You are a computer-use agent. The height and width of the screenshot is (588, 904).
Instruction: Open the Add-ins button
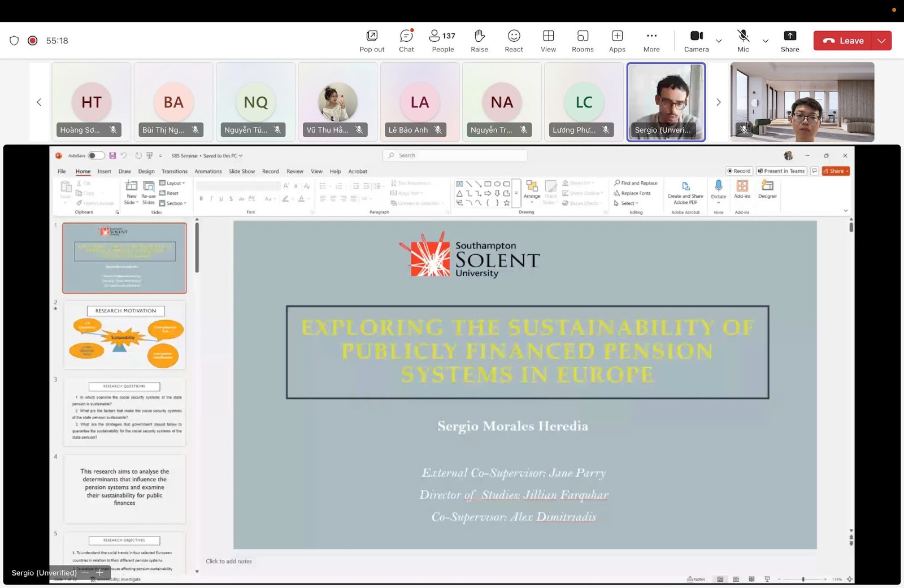(x=742, y=190)
